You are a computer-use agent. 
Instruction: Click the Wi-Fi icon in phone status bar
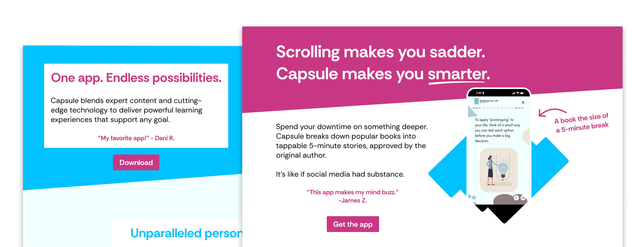[x=518, y=93]
